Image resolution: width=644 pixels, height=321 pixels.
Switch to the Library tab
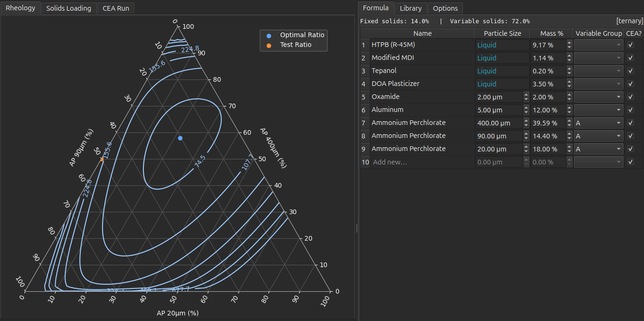point(411,8)
